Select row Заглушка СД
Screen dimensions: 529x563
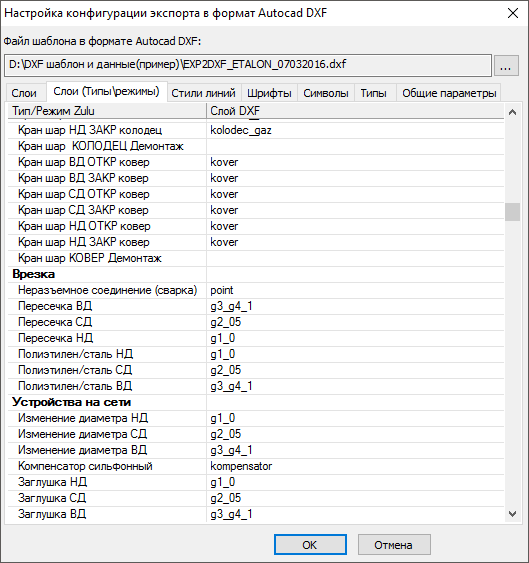point(256,498)
